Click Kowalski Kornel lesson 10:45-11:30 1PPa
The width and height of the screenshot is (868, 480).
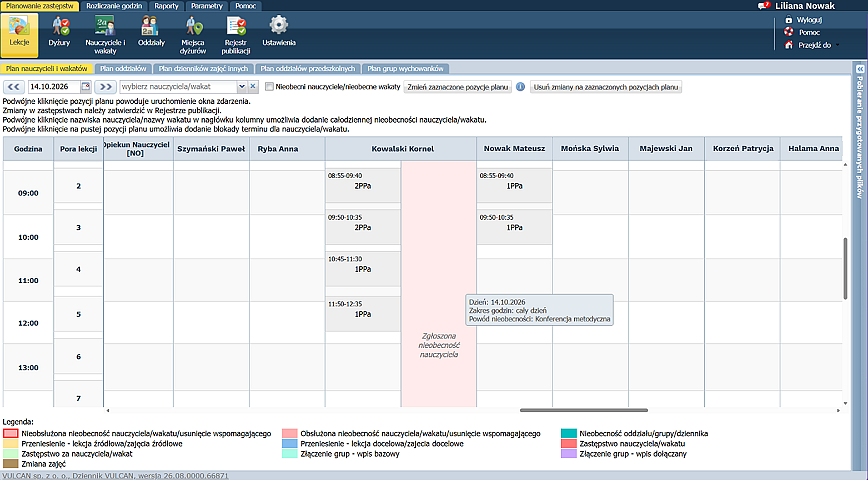pos(363,269)
